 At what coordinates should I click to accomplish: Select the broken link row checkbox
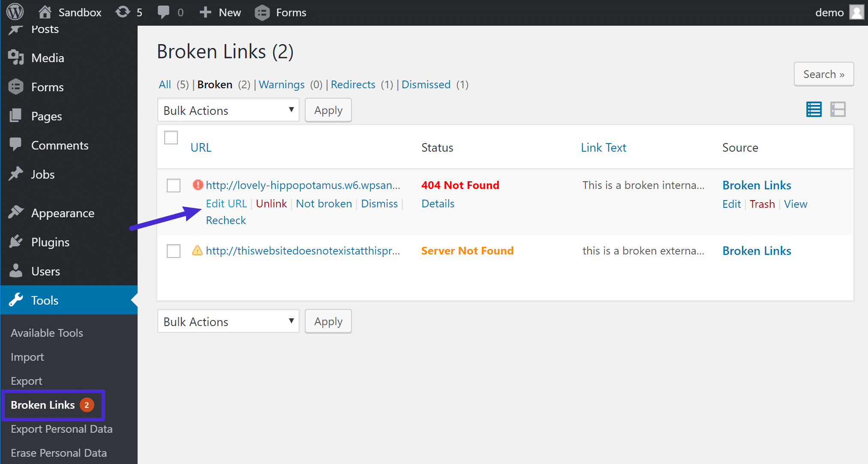click(x=171, y=184)
